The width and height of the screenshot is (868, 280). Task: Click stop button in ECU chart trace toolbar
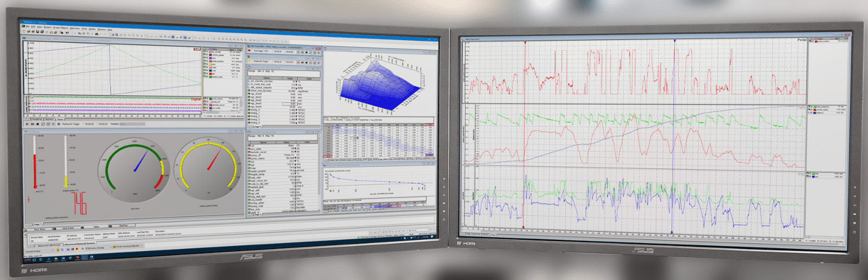(37, 124)
